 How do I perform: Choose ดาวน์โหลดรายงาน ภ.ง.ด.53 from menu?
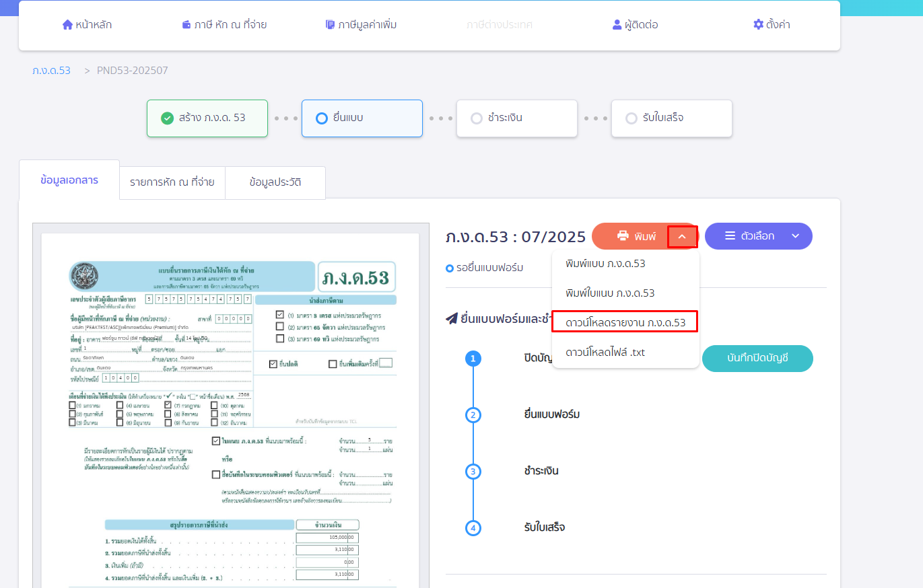point(625,322)
